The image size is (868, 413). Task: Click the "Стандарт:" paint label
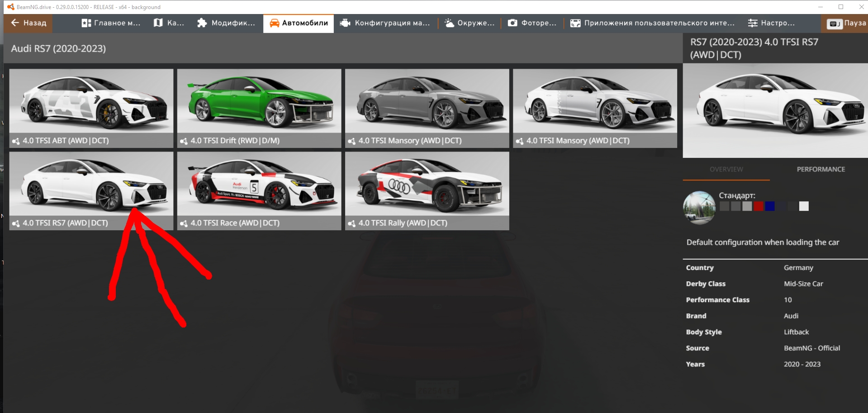coord(737,195)
